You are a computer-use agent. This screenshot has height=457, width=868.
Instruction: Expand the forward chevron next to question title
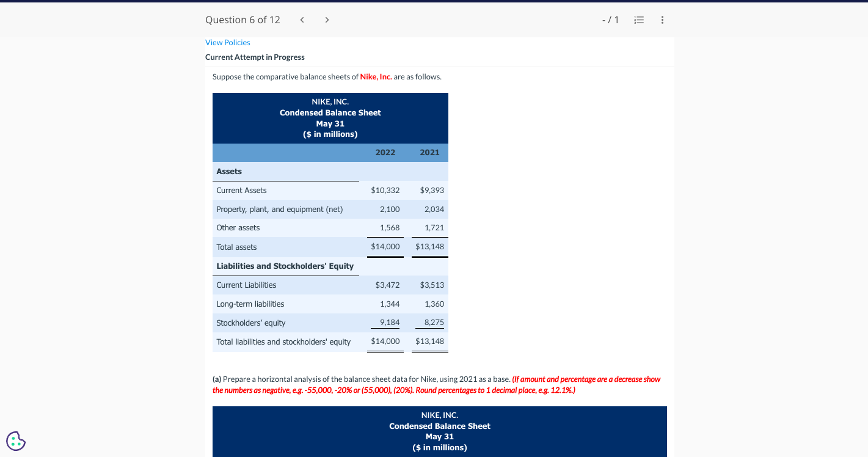coord(327,20)
